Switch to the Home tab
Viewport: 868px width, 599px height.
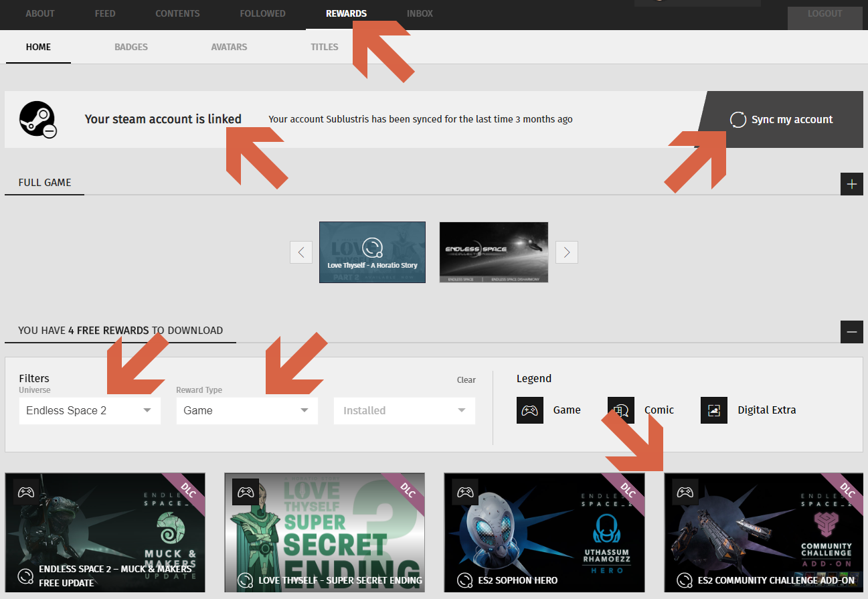(x=38, y=47)
